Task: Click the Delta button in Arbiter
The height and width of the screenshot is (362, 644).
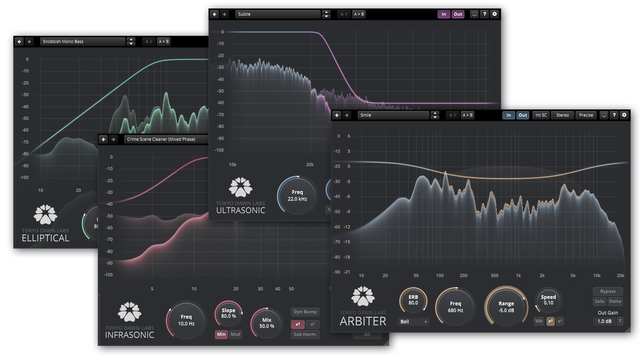Action: point(615,301)
